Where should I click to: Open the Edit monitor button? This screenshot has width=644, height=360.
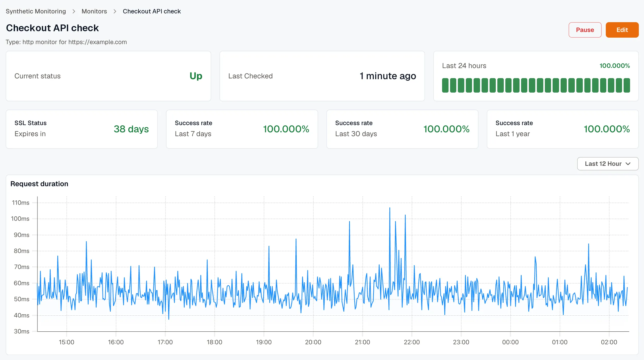[622, 30]
